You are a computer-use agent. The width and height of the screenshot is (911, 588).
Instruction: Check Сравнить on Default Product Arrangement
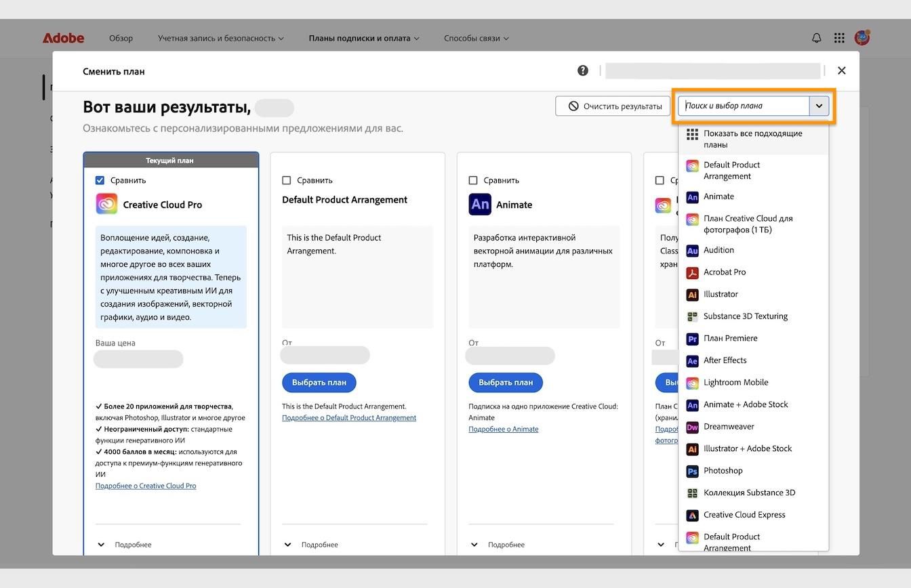pyautogui.click(x=286, y=180)
